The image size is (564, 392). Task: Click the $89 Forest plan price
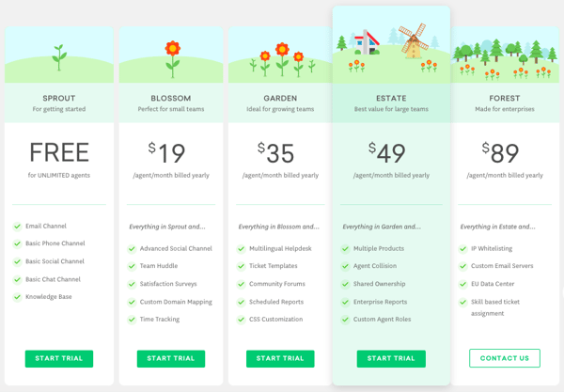[500, 152]
